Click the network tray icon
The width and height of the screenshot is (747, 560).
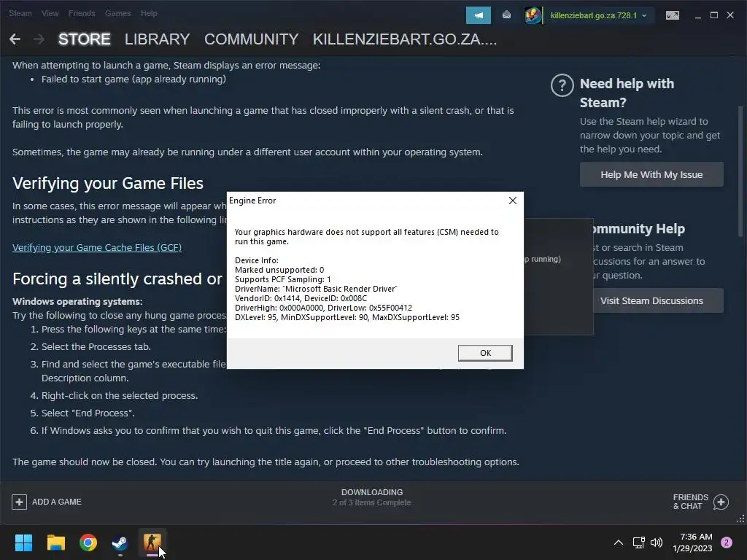pyautogui.click(x=638, y=542)
